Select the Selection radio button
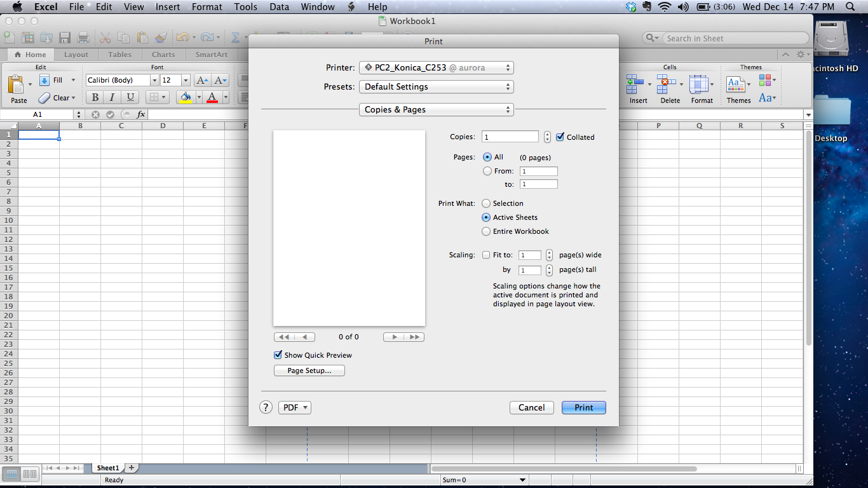The image size is (868, 488). pyautogui.click(x=486, y=203)
